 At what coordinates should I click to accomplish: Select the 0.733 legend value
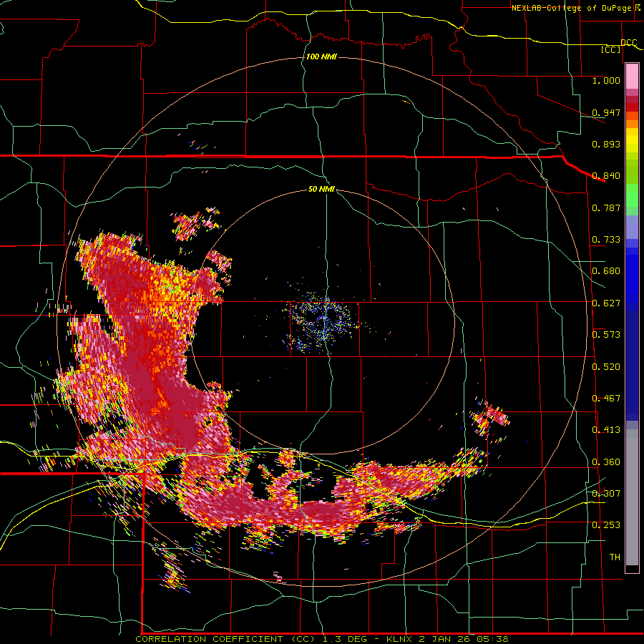tap(606, 240)
